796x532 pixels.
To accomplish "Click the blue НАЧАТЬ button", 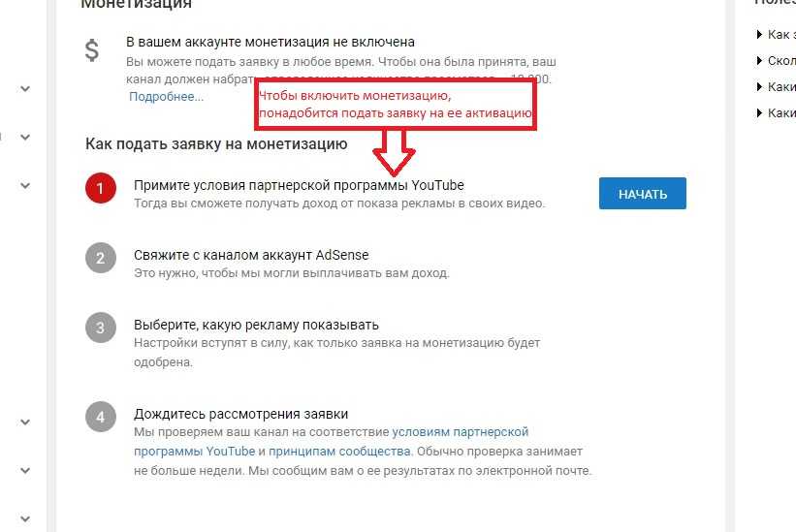I will [642, 193].
